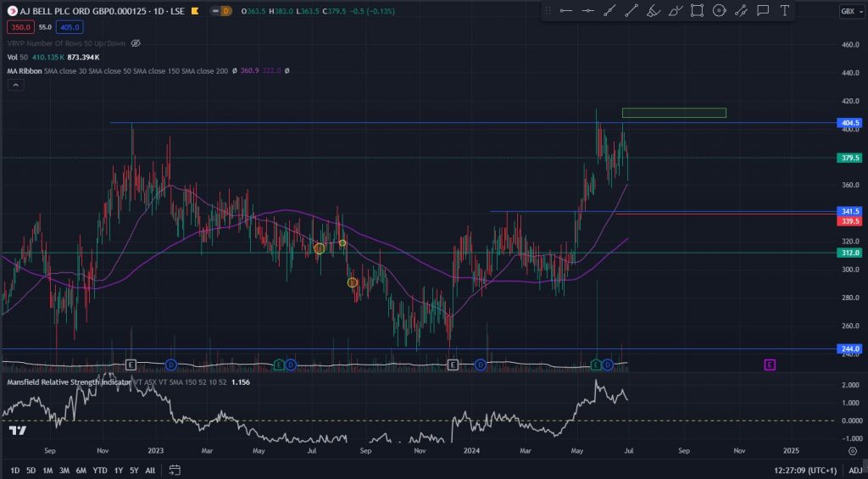Open the GBX currency dropdown

[x=848, y=11]
